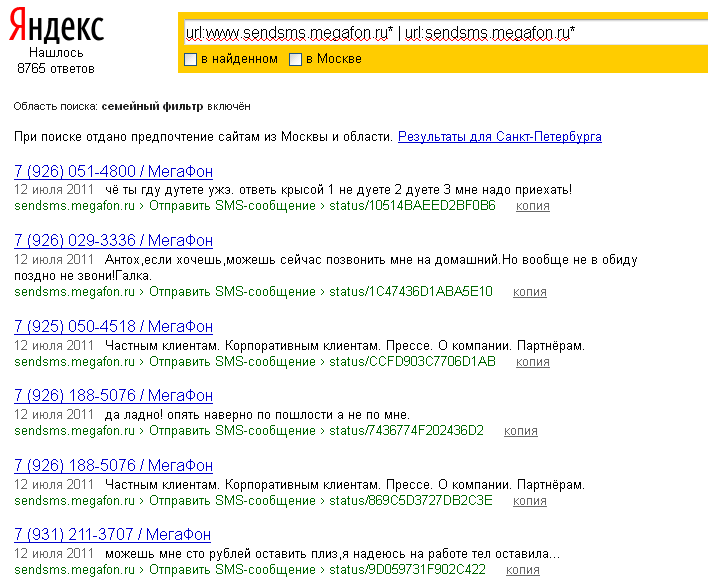The image size is (708, 586).
Task: Open 'копия' for status/CCFD903C7706D1AB
Action: coord(533,362)
